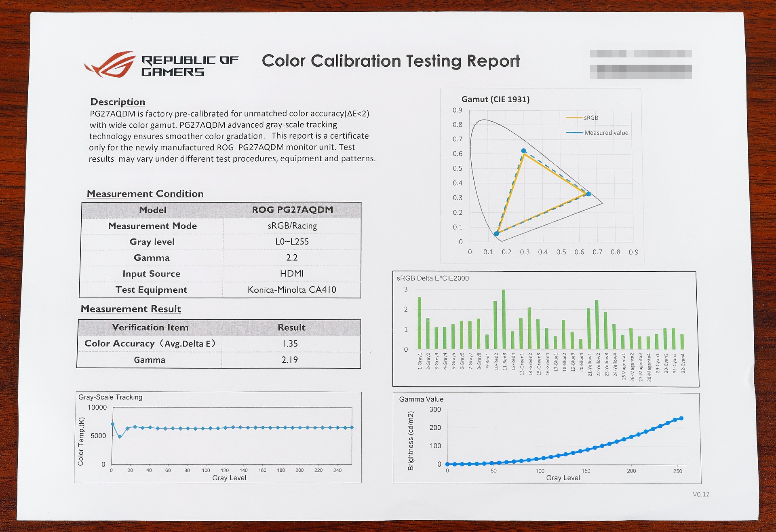Viewport: 776px width, 532px height.
Task: Click the Color Calibration Testing Report title
Action: pos(391,61)
